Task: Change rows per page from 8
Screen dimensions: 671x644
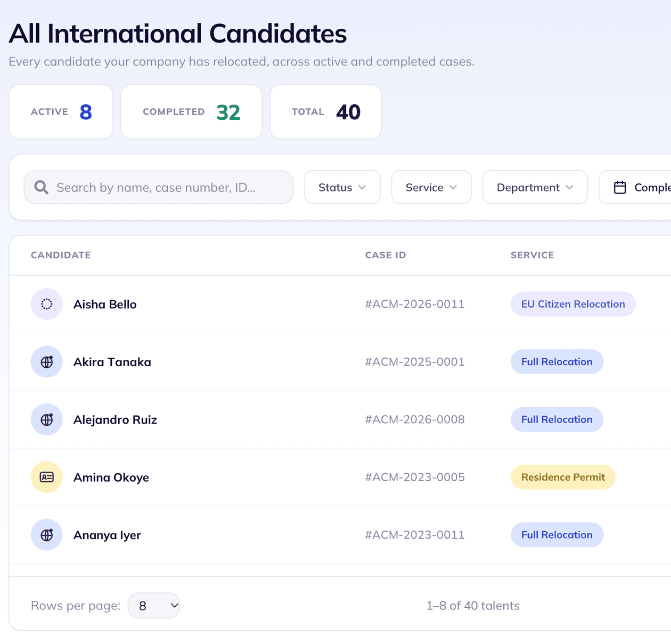Action: pyautogui.click(x=154, y=606)
